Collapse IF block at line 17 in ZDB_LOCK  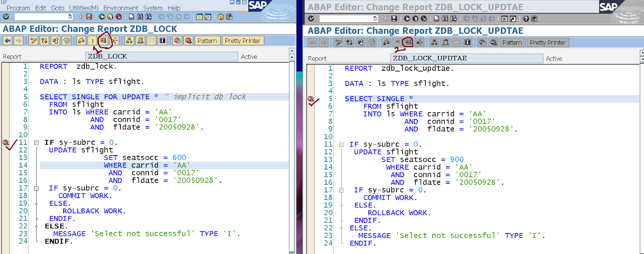click(36, 188)
